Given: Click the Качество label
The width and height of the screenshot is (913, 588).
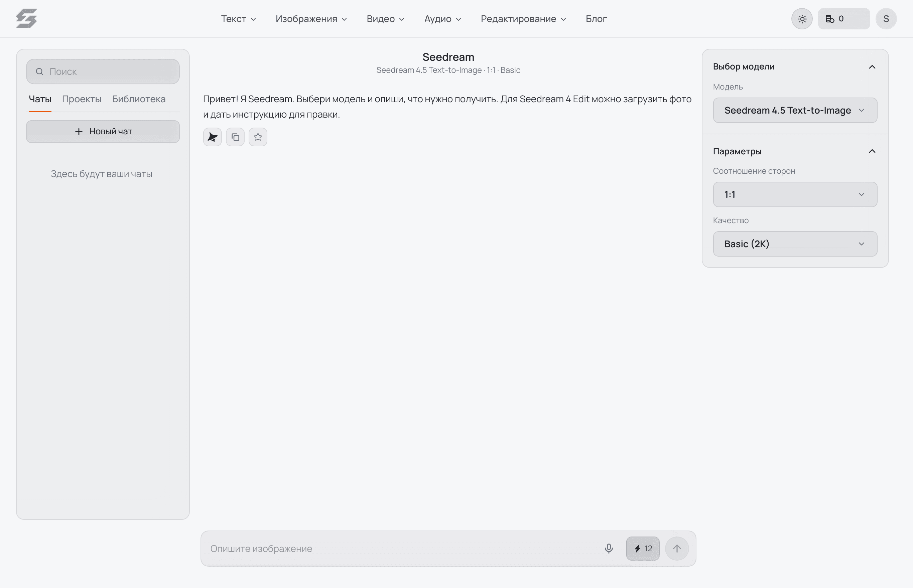Looking at the screenshot, I should pos(731,221).
